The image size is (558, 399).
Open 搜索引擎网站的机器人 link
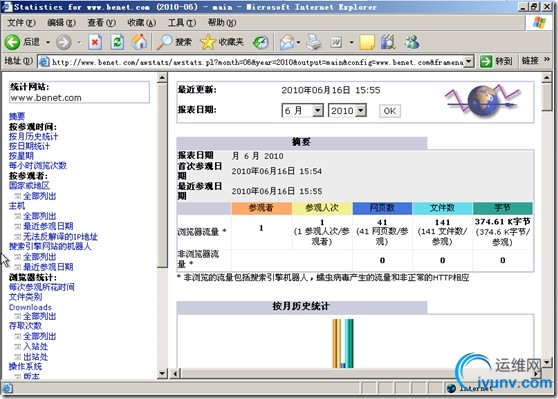pyautogui.click(x=50, y=246)
